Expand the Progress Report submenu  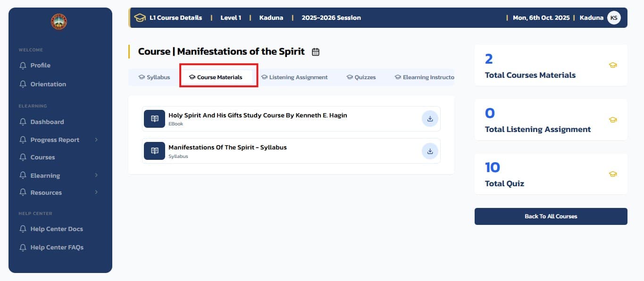96,140
